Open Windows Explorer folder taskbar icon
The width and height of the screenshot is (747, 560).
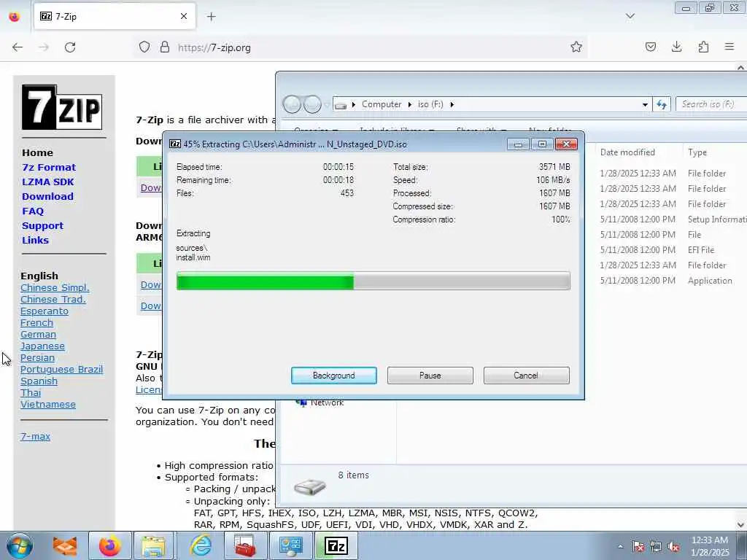(x=153, y=545)
